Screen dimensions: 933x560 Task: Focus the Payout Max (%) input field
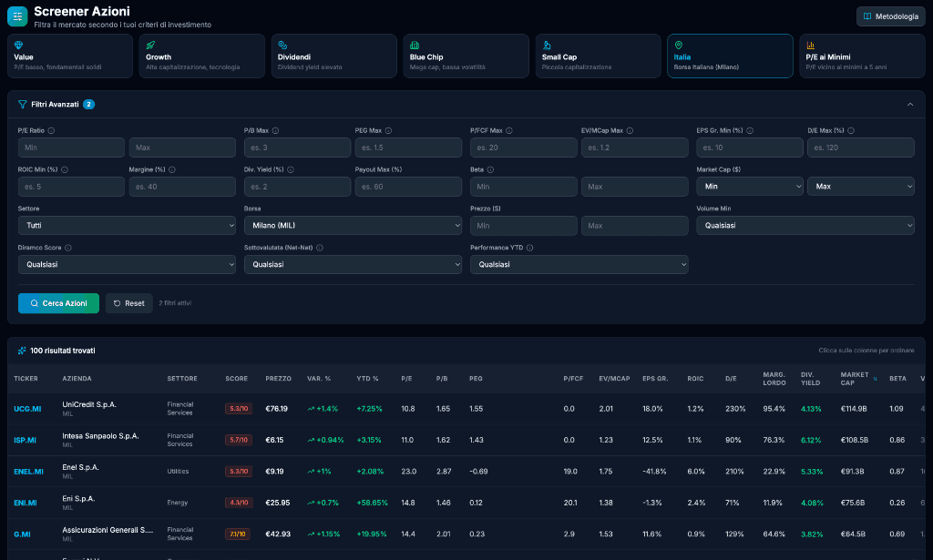[x=408, y=187]
